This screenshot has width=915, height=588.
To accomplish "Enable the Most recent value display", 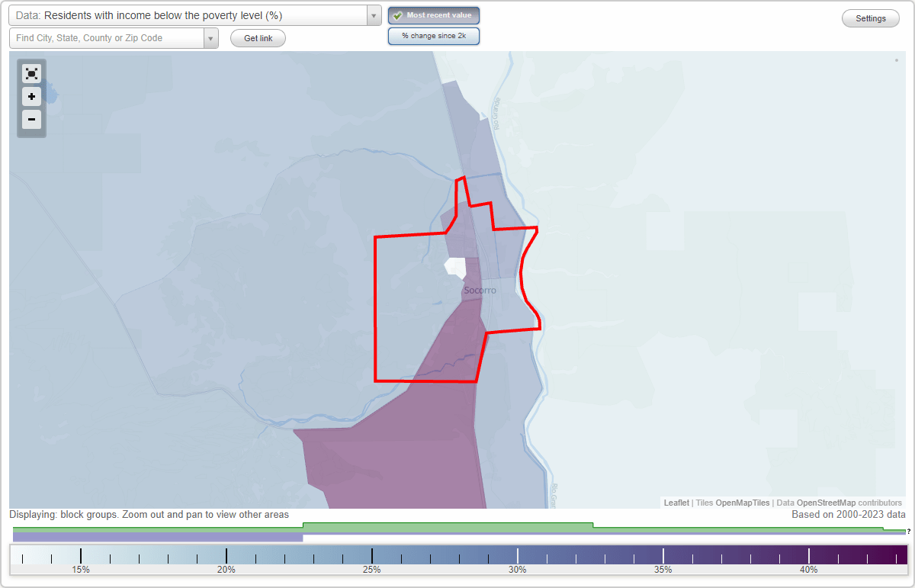I will [434, 15].
